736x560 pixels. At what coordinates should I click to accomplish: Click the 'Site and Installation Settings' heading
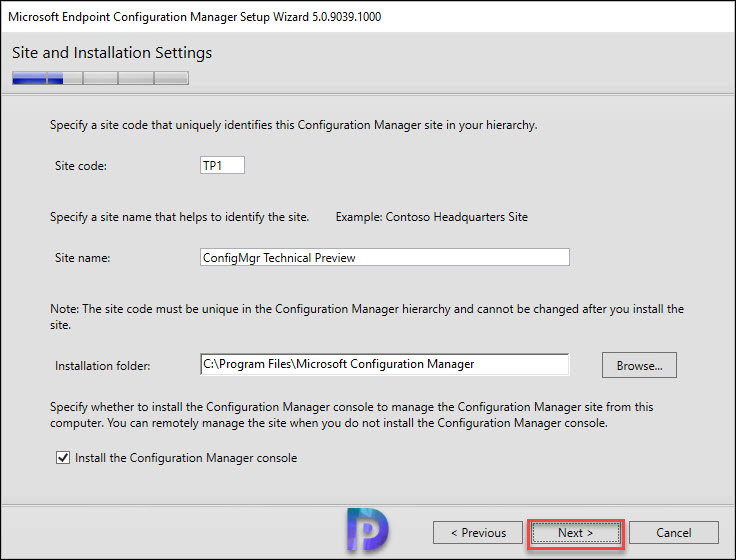point(112,53)
